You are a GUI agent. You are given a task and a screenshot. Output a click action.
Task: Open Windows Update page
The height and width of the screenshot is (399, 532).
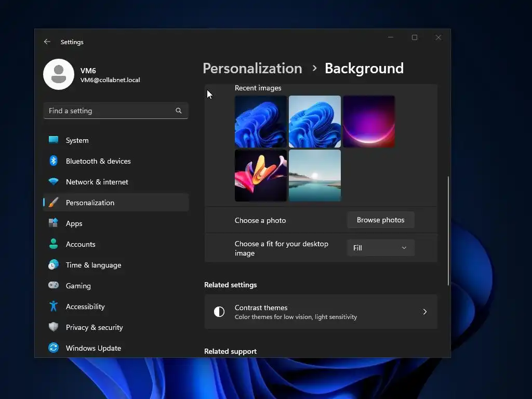pos(116,348)
